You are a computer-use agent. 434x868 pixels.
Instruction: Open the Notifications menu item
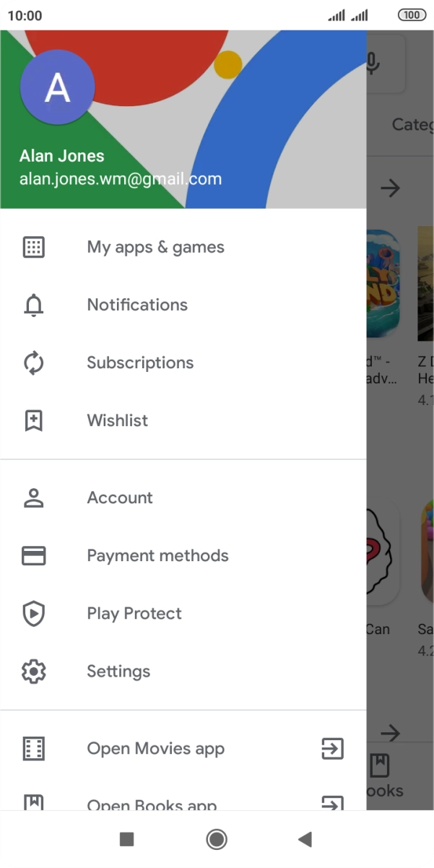pos(137,305)
